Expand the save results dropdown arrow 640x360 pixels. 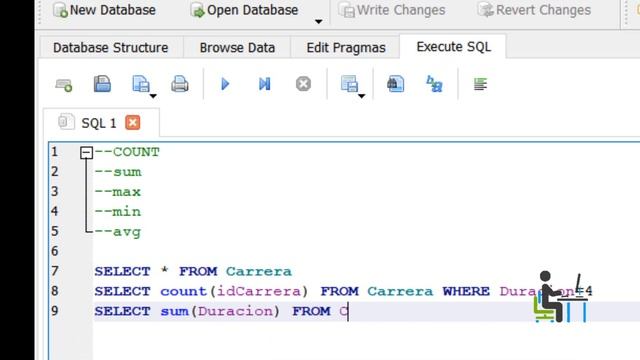[362, 96]
